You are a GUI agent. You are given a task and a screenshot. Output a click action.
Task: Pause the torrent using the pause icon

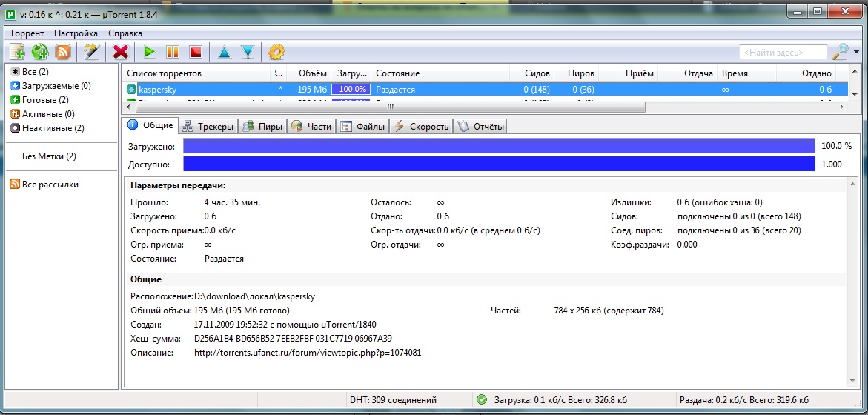tap(173, 52)
